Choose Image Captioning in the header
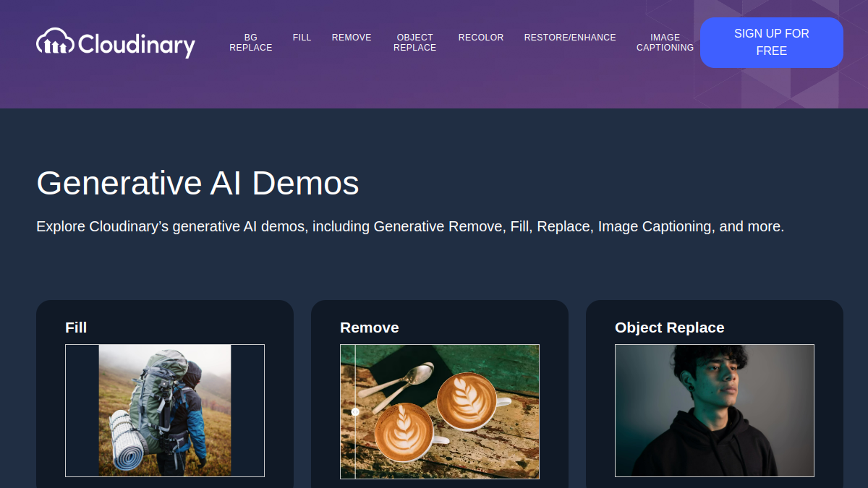The image size is (868, 488). point(665,43)
